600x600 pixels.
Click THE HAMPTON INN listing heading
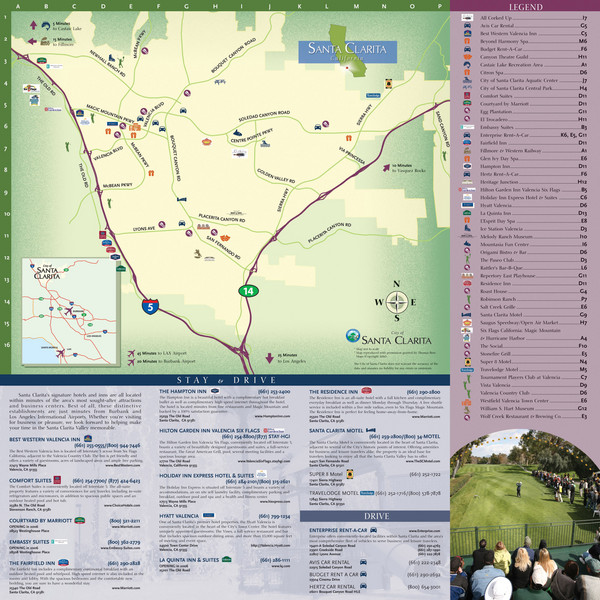183,391
